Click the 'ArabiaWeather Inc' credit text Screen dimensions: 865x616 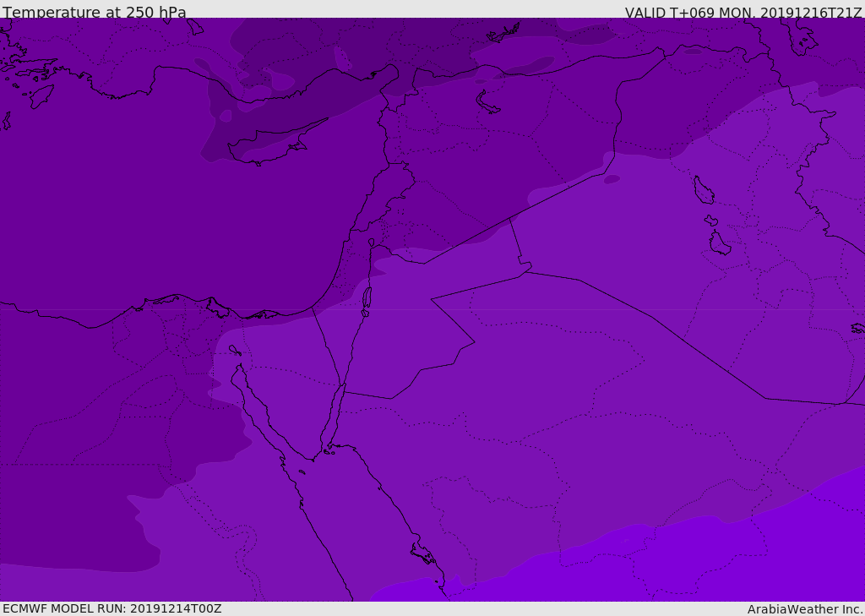point(805,609)
